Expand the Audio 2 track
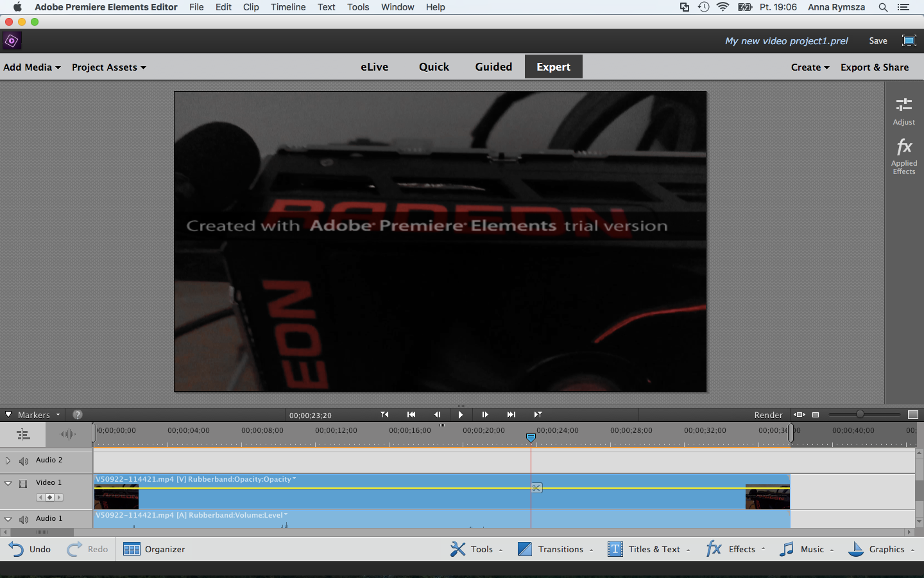The width and height of the screenshot is (924, 578). pos(8,460)
